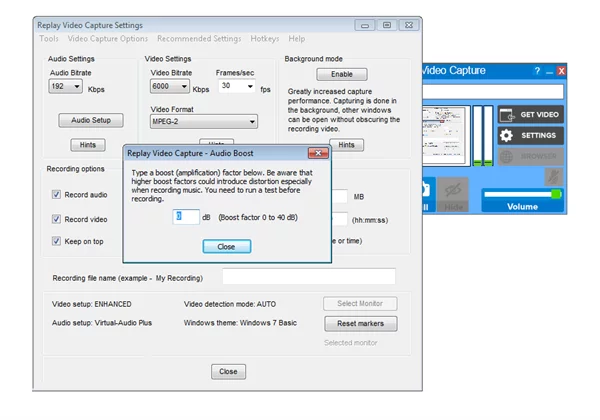
Task: Click the dB boost factor input field
Action: coord(186,216)
